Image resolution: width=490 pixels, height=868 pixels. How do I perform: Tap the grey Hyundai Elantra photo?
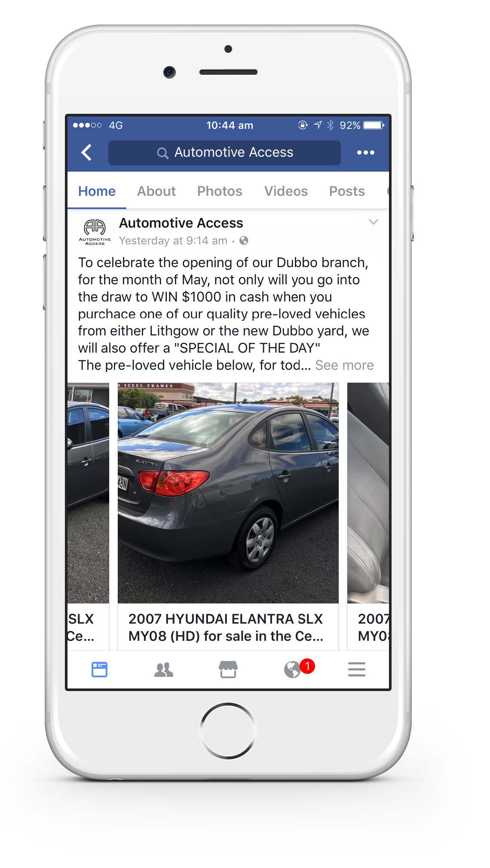pyautogui.click(x=228, y=493)
